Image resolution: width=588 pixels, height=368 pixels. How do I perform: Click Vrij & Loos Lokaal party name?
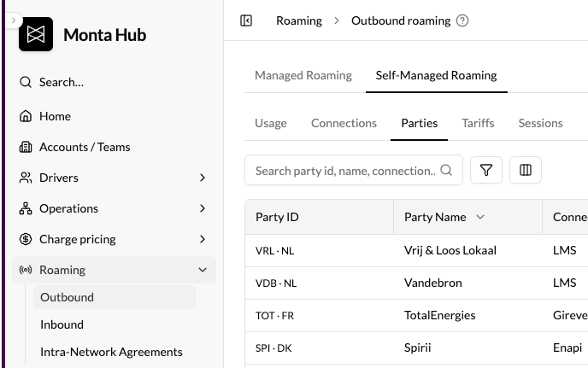tap(450, 250)
